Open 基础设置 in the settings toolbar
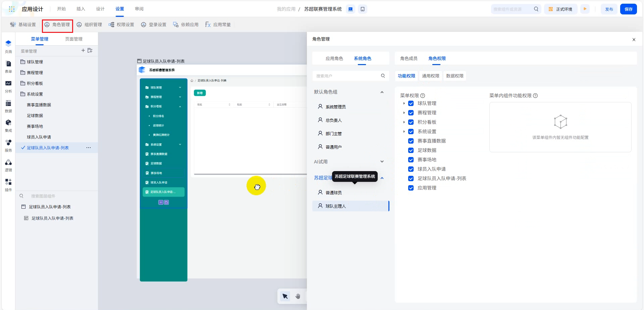Viewport: 644px width, 310px height. [23, 24]
